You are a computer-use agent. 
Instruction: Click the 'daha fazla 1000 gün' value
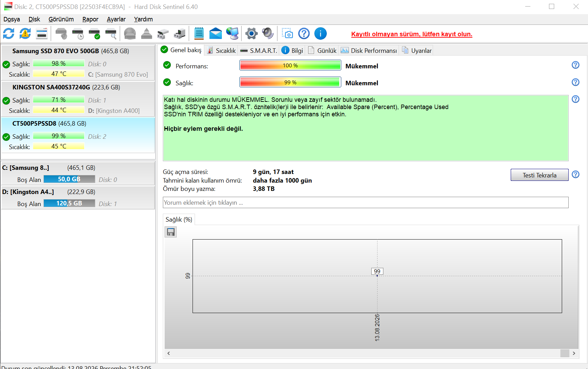282,181
